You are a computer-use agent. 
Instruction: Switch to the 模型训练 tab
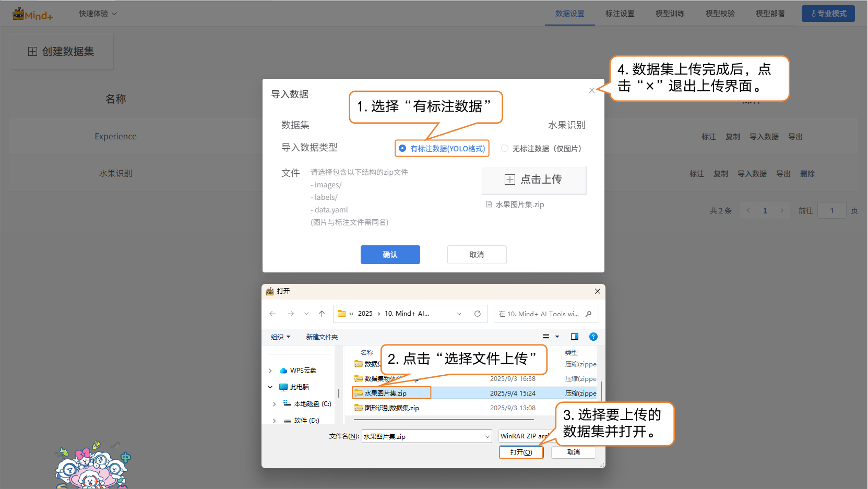coord(670,14)
